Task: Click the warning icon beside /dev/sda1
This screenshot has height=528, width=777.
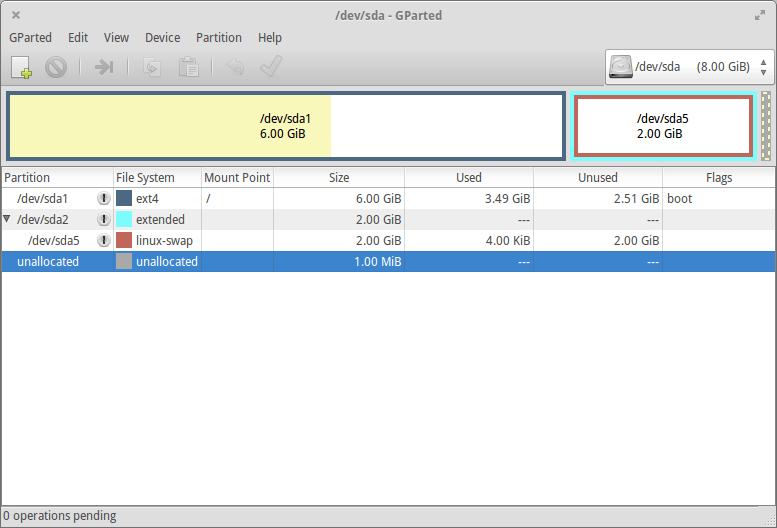Action: [103, 199]
